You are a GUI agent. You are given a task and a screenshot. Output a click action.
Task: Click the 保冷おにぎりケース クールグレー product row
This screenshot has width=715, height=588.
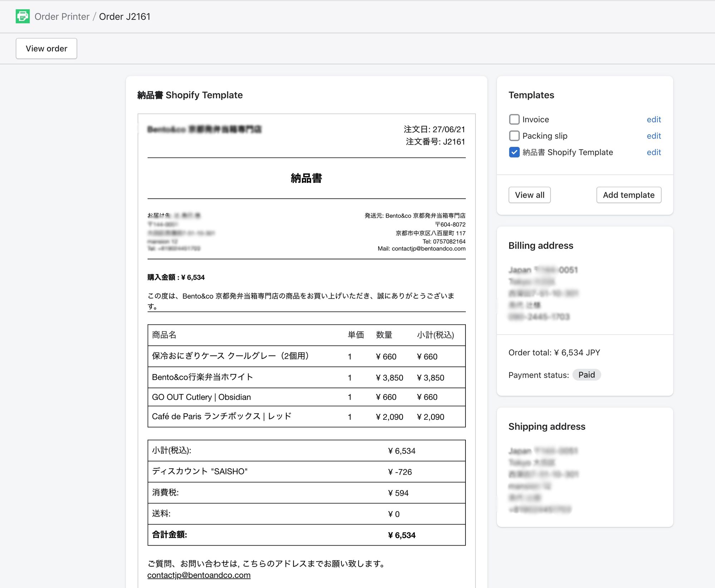pos(306,356)
